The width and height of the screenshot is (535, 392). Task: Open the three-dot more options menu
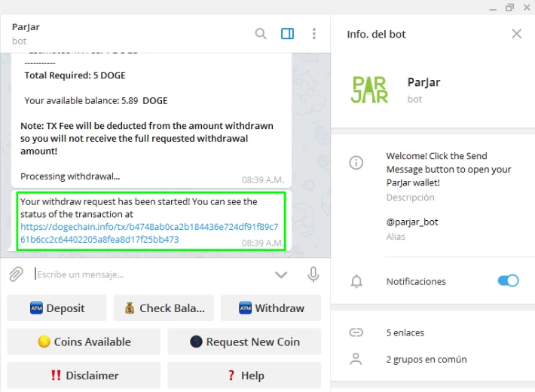314,33
